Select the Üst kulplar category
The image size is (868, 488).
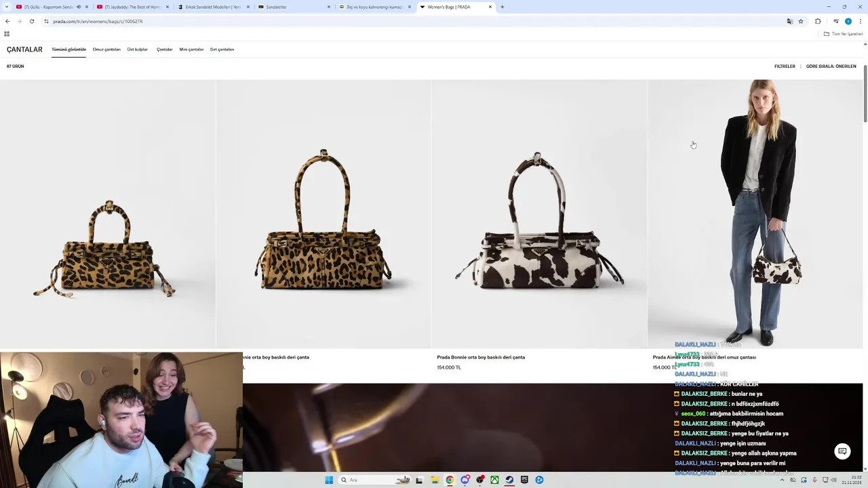138,49
